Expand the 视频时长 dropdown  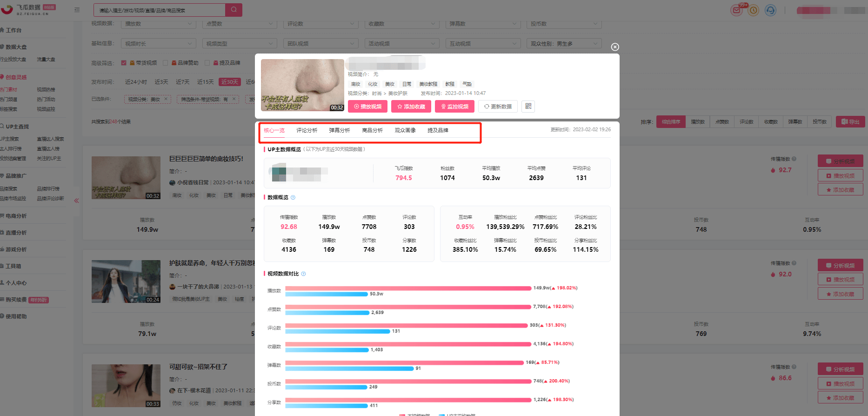pos(159,43)
